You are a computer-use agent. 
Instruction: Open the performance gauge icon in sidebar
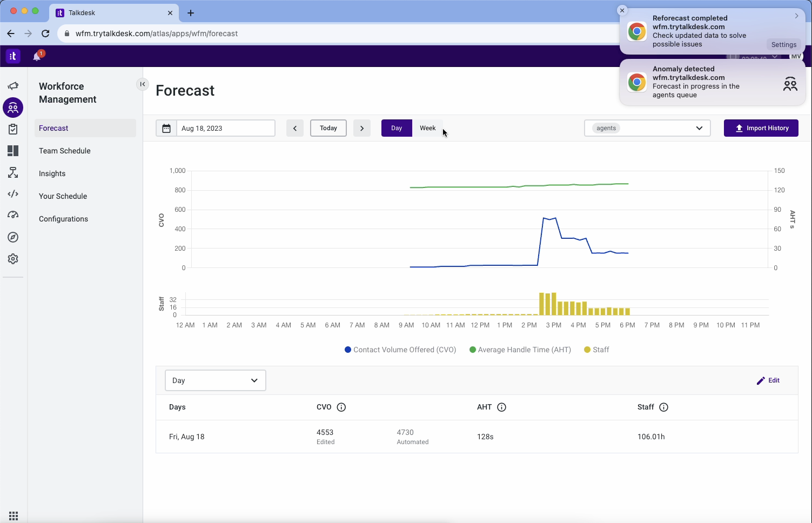click(13, 214)
